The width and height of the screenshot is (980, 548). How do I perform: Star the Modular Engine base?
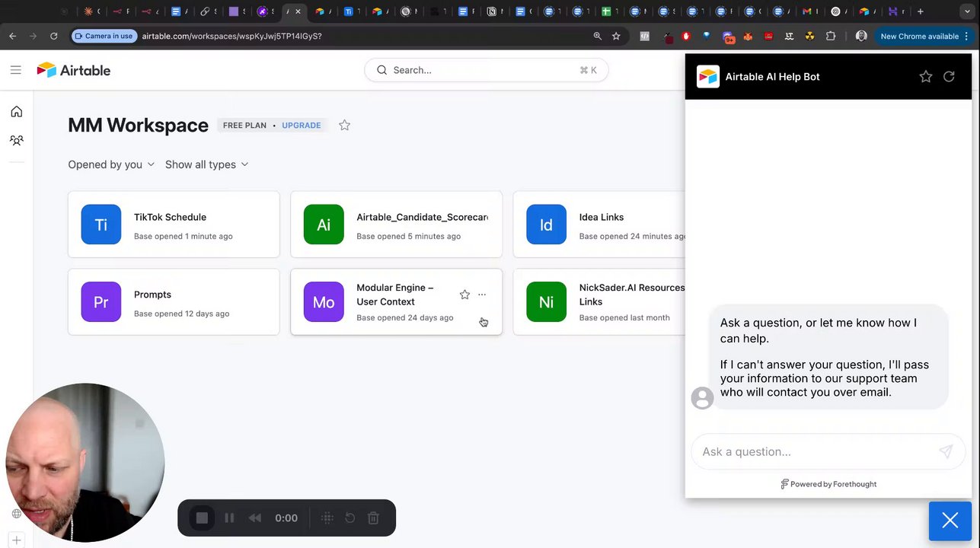coord(464,295)
